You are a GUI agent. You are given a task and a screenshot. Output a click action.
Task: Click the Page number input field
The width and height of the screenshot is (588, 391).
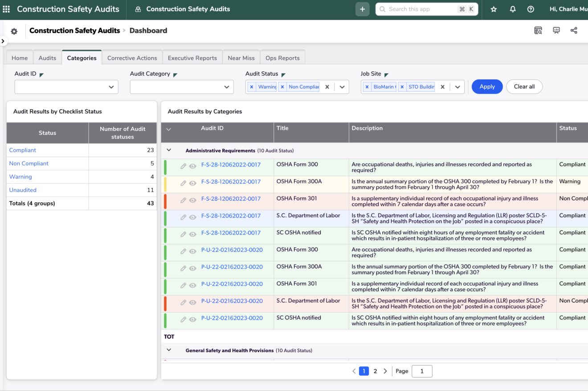click(422, 371)
